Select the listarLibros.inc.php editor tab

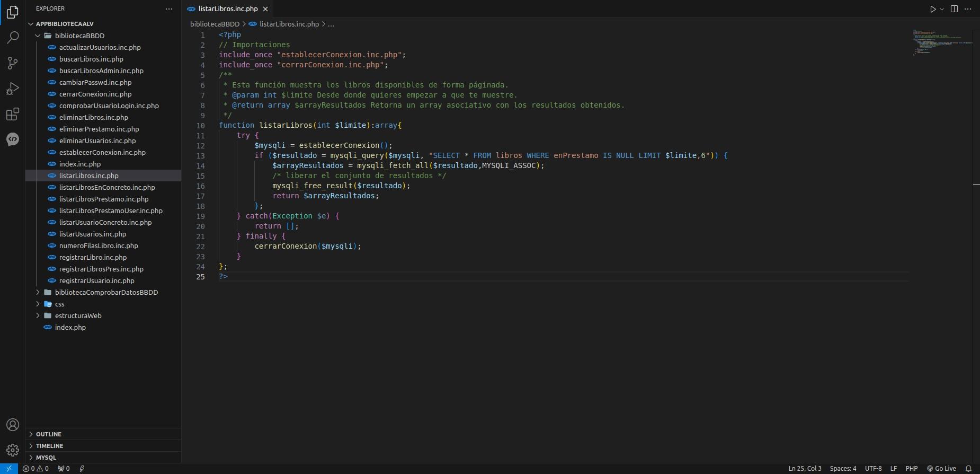228,9
